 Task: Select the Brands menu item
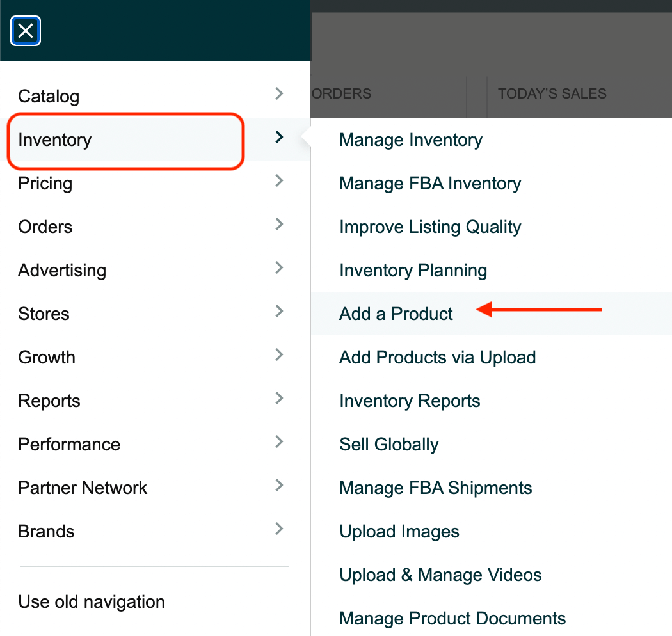(46, 532)
